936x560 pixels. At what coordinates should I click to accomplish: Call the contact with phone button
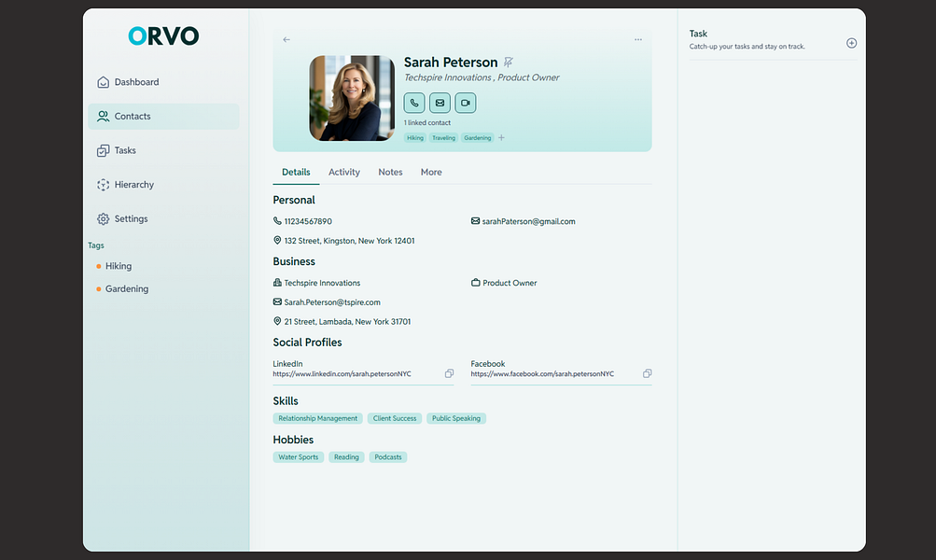[414, 103]
